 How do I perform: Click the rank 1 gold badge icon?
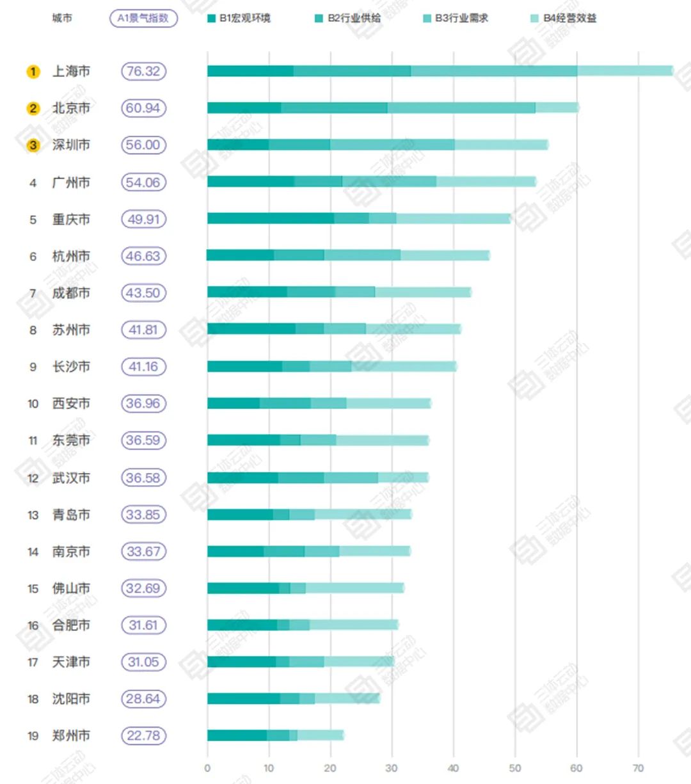point(33,72)
